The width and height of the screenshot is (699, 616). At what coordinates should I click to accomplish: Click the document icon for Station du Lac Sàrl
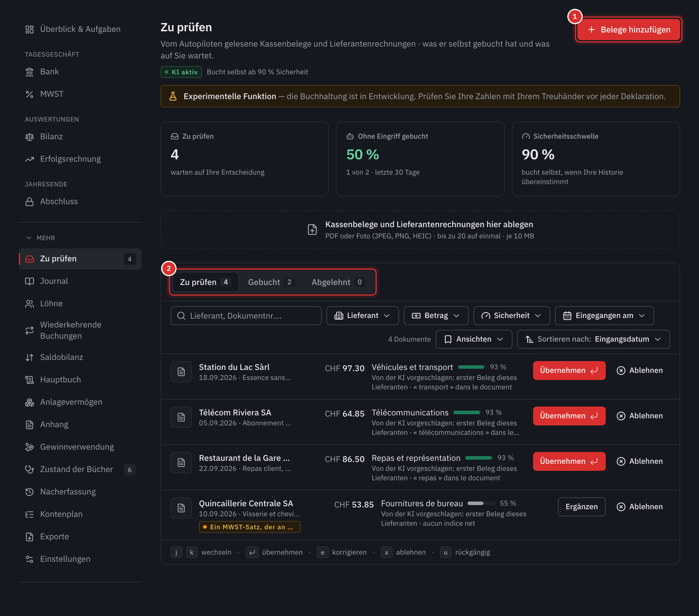[x=181, y=372]
